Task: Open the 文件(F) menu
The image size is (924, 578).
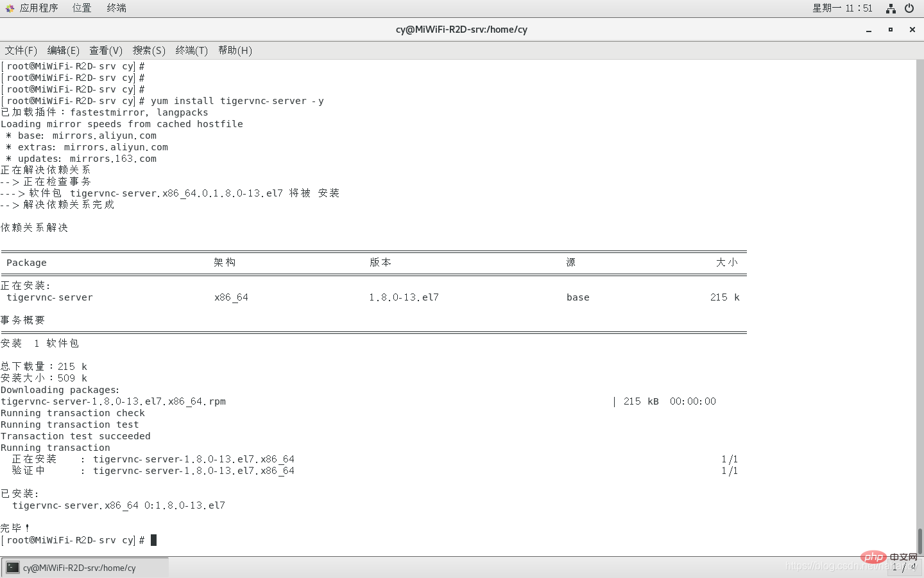Action: click(21, 50)
